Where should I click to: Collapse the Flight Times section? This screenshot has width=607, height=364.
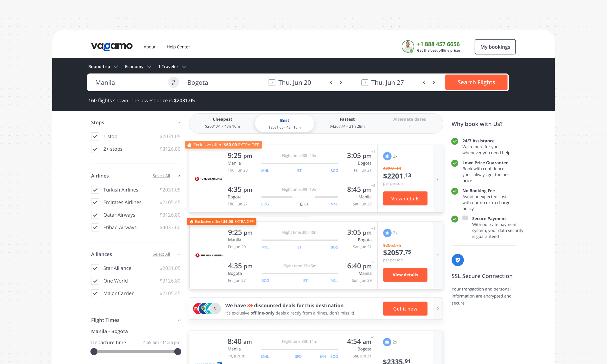(x=179, y=320)
